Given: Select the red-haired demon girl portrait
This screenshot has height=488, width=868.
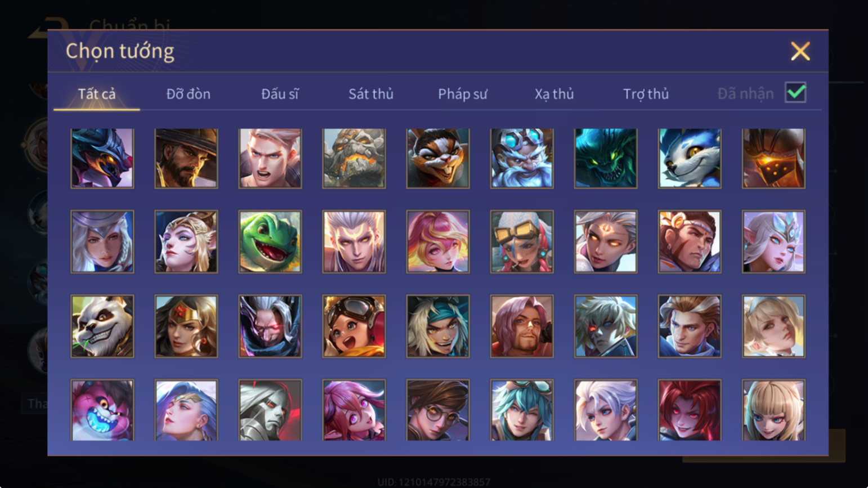Looking at the screenshot, I should 690,410.
